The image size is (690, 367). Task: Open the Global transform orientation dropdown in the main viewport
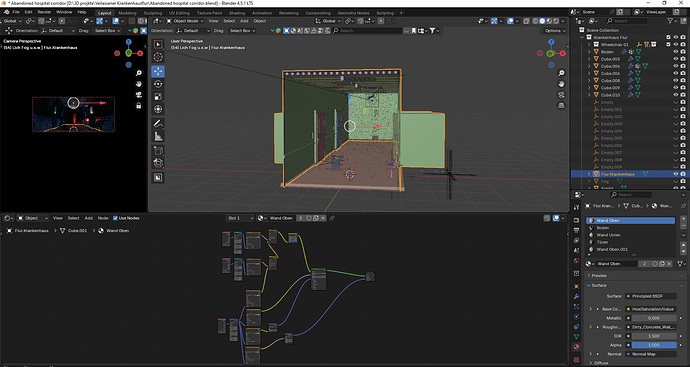tap(329, 21)
